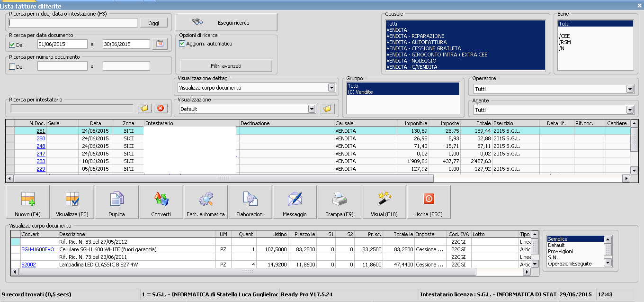Uncheck the Dal document date checkbox
The width and height of the screenshot is (644, 302).
pos(12,45)
